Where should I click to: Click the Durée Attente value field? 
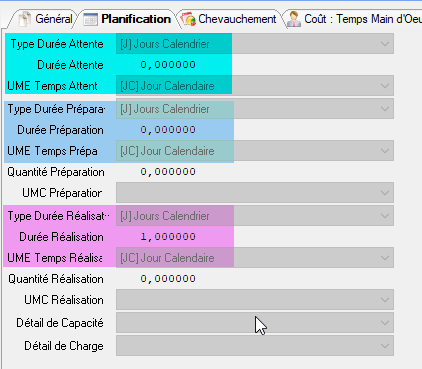coord(168,65)
